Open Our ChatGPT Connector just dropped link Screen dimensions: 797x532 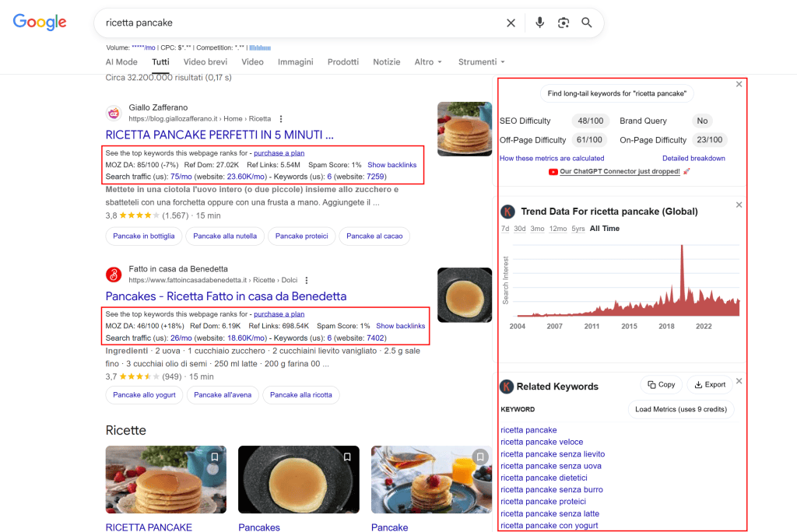[620, 172]
